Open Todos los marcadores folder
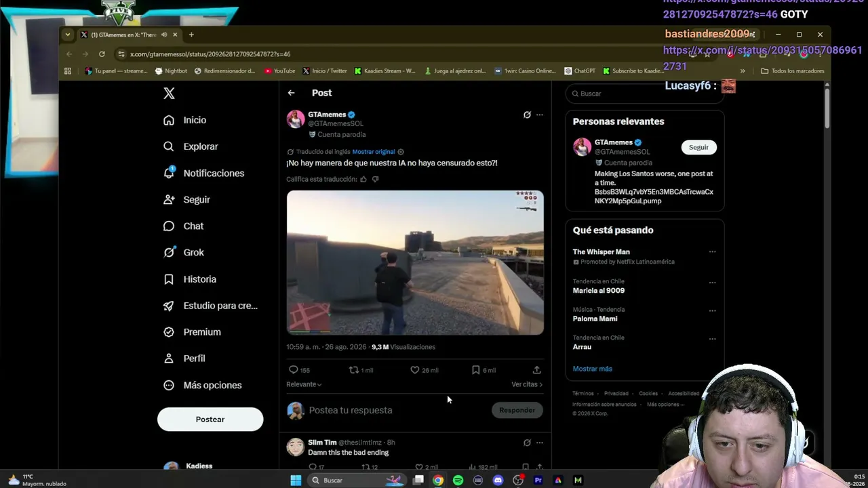This screenshot has width=868, height=488. tap(793, 71)
